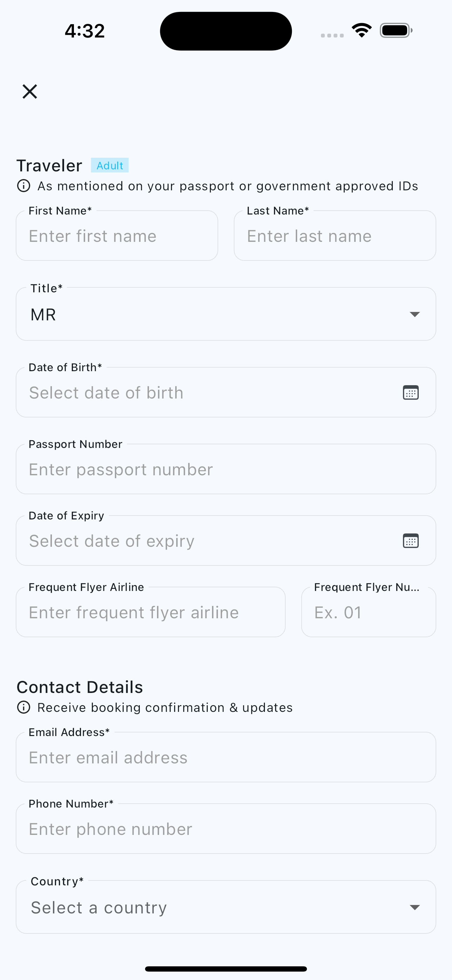Tap the Wi-Fi status icon
This screenshot has height=980, width=452.
[x=362, y=30]
